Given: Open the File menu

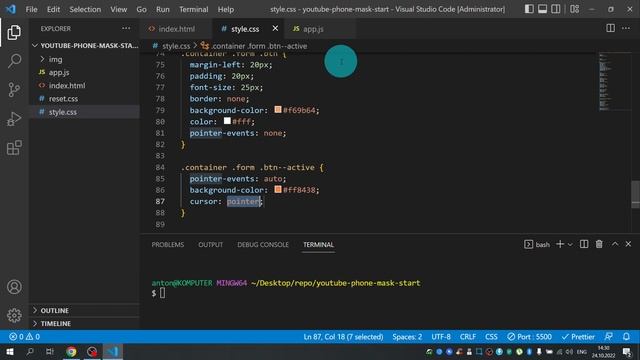Looking at the screenshot, I should point(31,9).
